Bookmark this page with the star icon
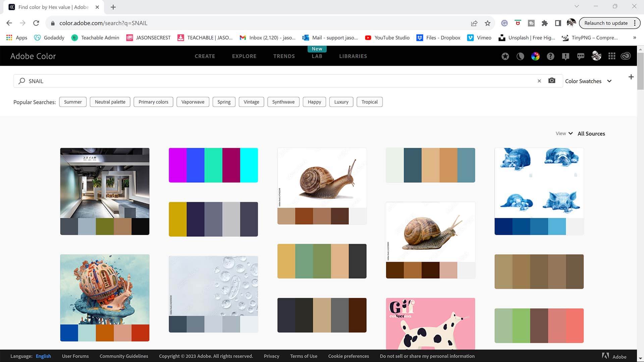This screenshot has width=644, height=362. (488, 23)
